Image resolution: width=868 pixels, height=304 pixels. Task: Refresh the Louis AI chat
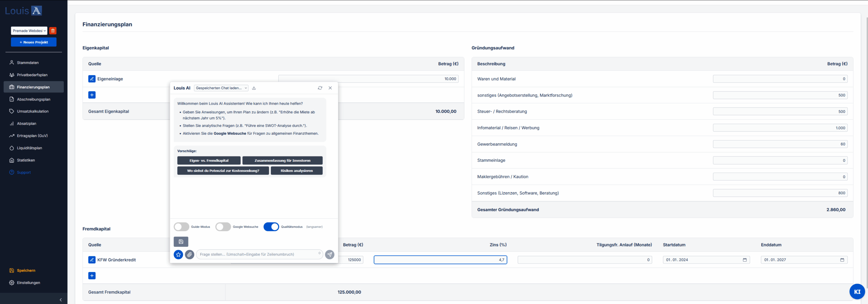pos(320,88)
